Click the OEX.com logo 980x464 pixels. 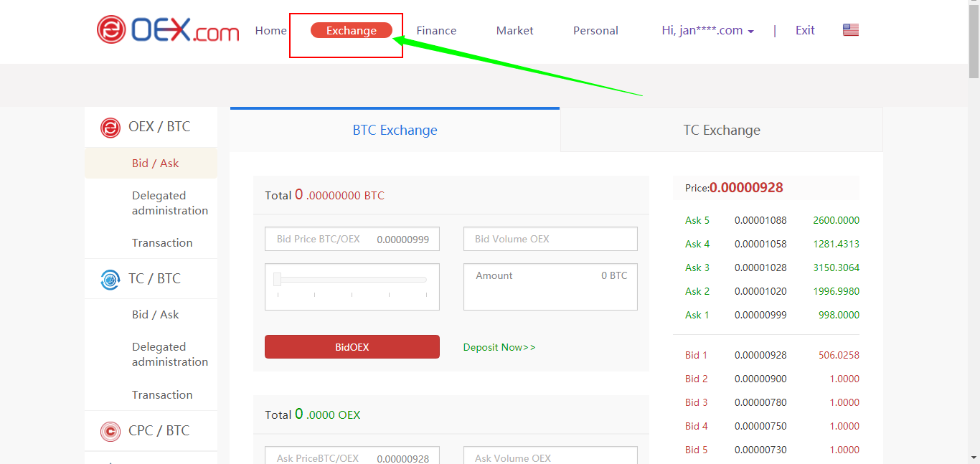coord(168,29)
